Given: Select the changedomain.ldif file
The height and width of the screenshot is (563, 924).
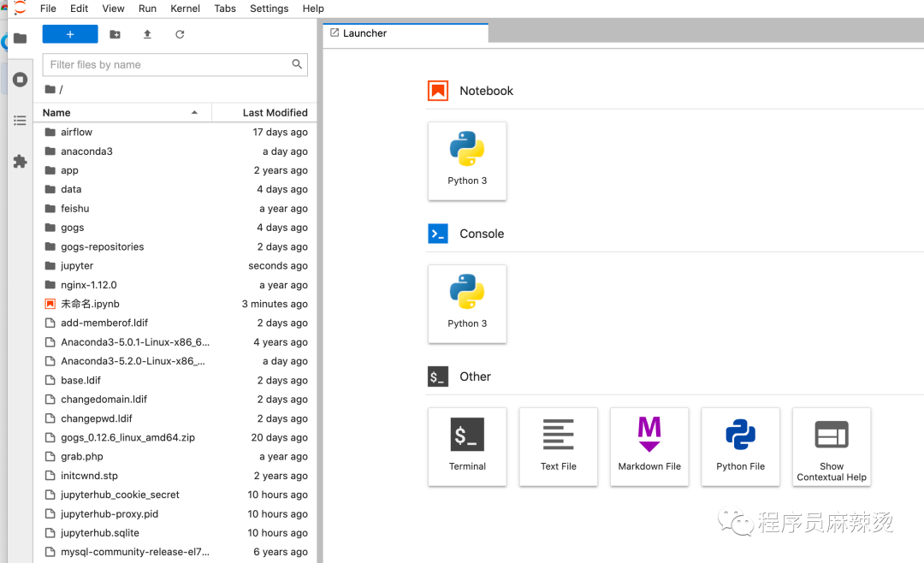Looking at the screenshot, I should (x=175, y=399).
